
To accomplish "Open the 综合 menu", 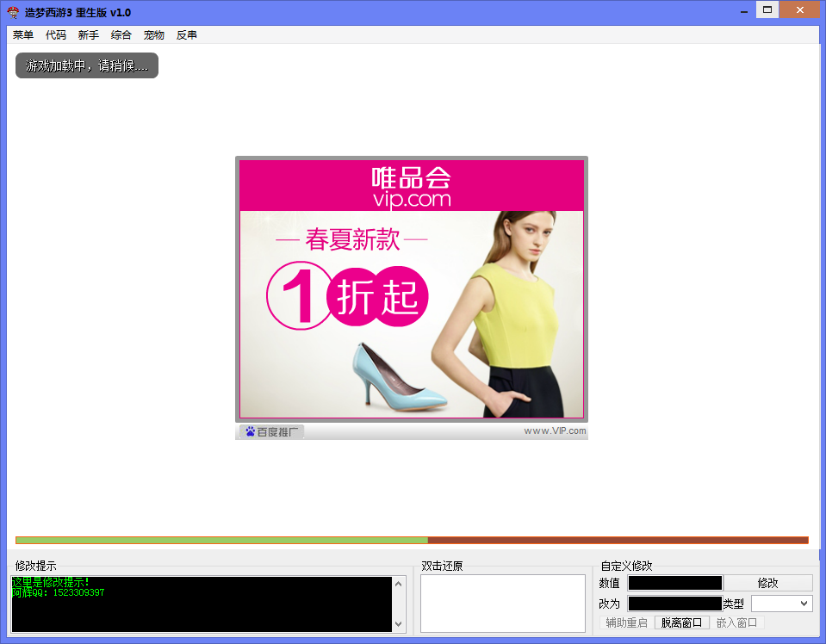I will click(121, 35).
